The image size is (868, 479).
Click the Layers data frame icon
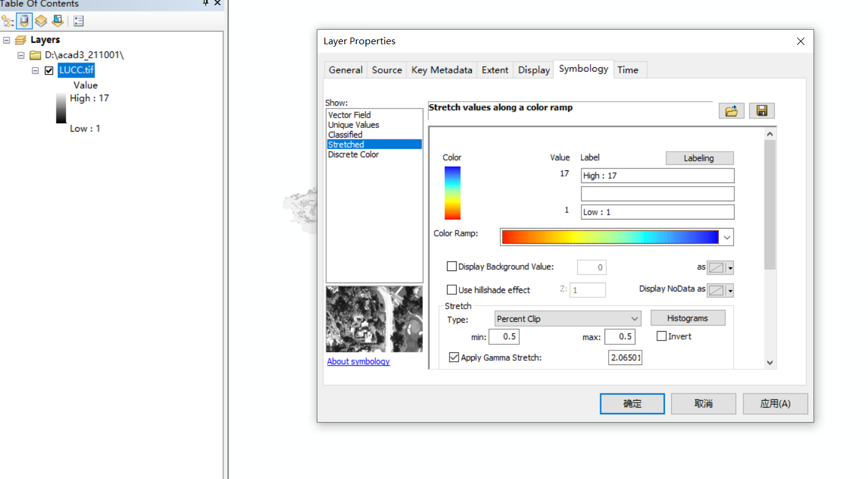tap(21, 40)
